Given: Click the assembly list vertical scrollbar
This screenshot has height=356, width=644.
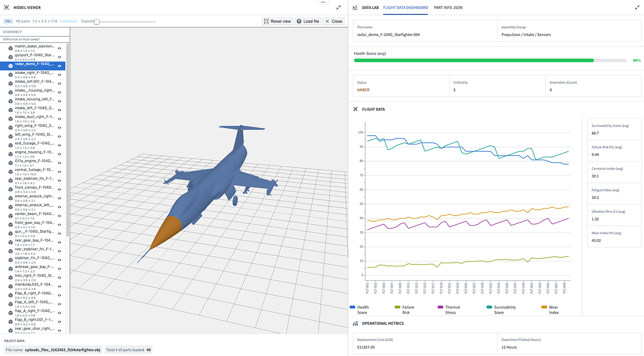Looking at the screenshot, I should coord(67,139).
